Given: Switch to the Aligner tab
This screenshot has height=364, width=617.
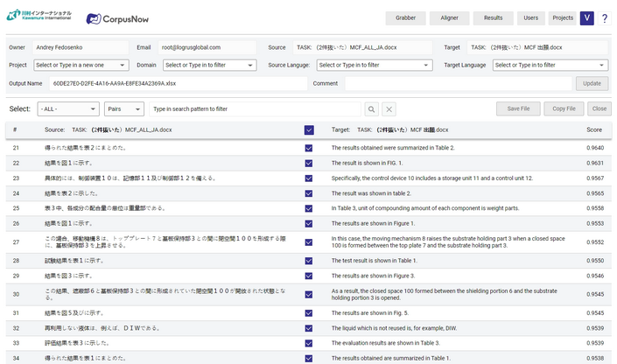Looking at the screenshot, I should click(450, 17).
